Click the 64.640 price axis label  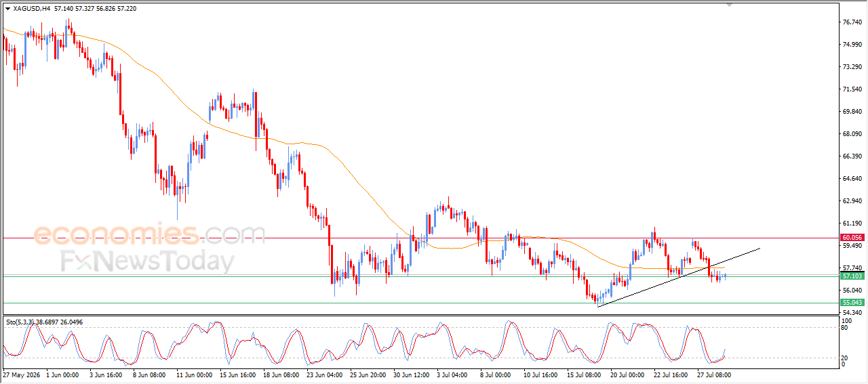pyautogui.click(x=852, y=179)
